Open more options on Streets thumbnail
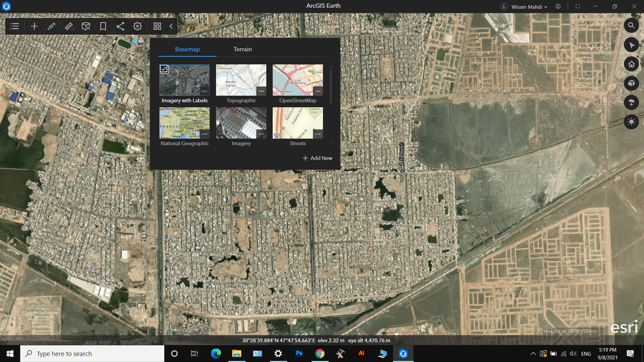Viewport: 644px width, 362px height. point(318,134)
